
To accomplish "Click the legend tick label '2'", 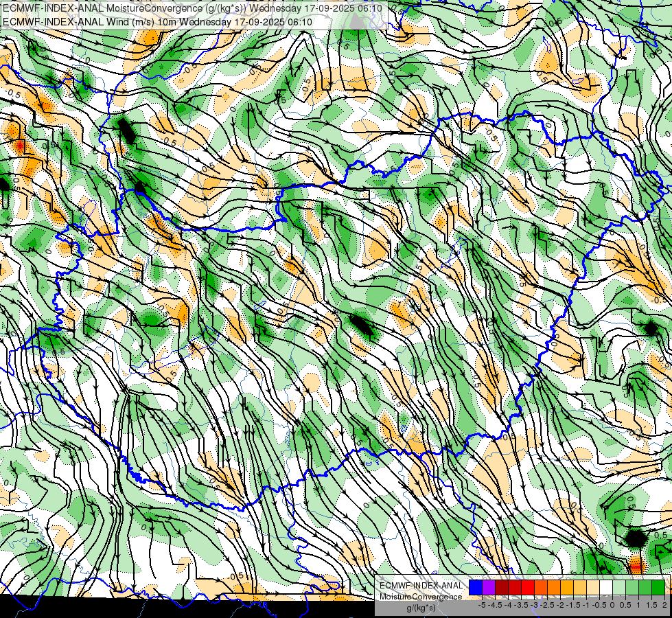I will coord(665,605).
